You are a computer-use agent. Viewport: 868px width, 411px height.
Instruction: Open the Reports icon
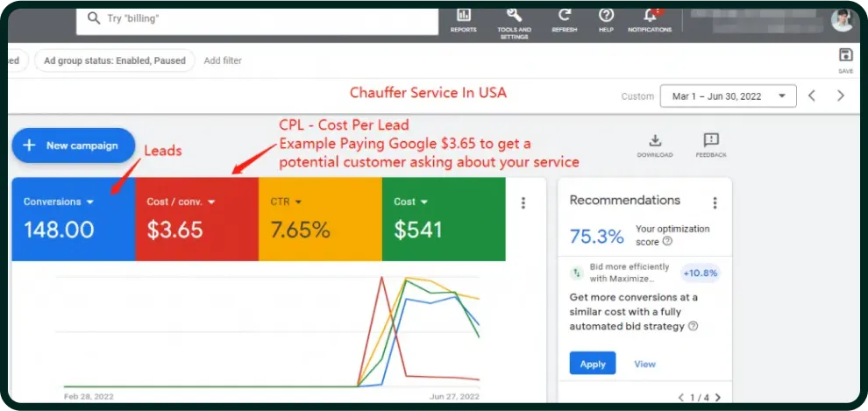point(463,16)
